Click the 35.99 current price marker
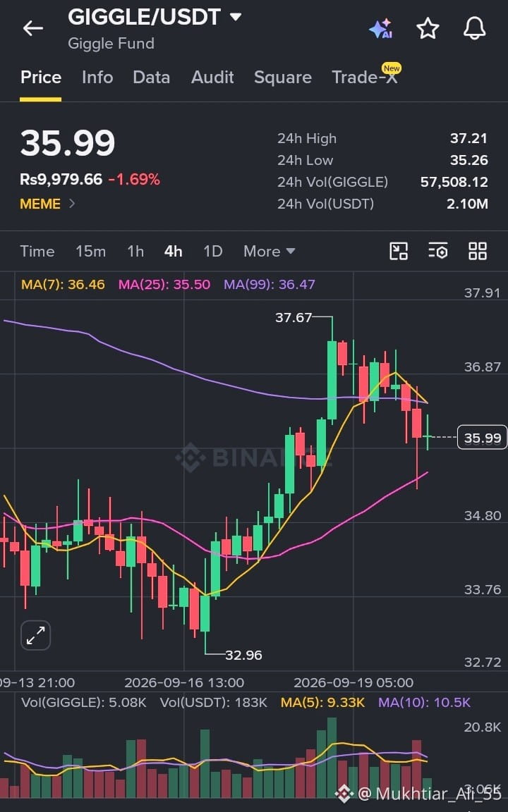 (x=482, y=438)
